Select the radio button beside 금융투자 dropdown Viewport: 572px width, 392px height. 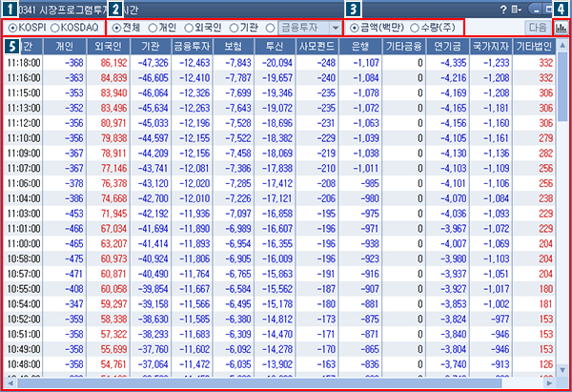(x=271, y=28)
